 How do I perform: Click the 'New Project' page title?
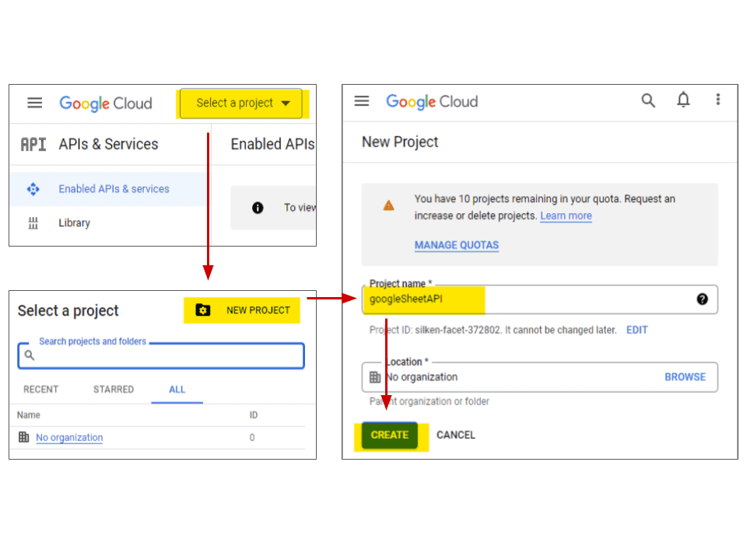pos(400,142)
